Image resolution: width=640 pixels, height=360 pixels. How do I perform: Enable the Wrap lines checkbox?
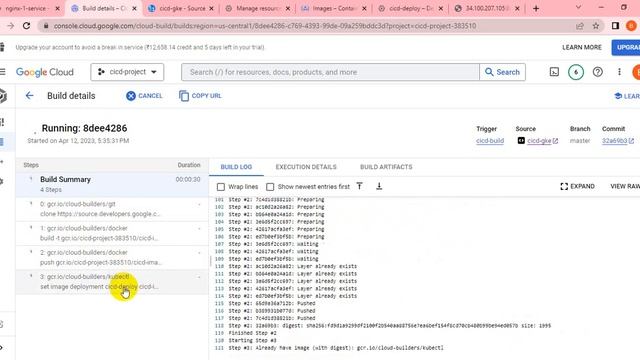coord(221,187)
